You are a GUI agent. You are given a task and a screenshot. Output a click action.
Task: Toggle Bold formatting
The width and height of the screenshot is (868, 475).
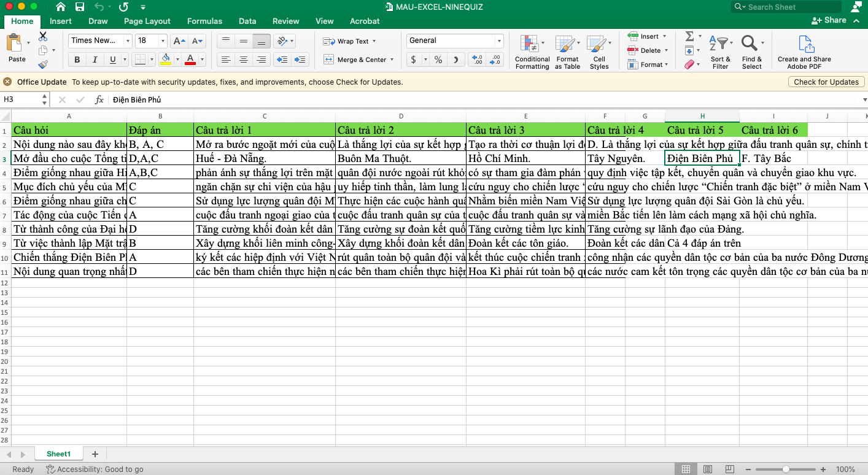coord(77,60)
